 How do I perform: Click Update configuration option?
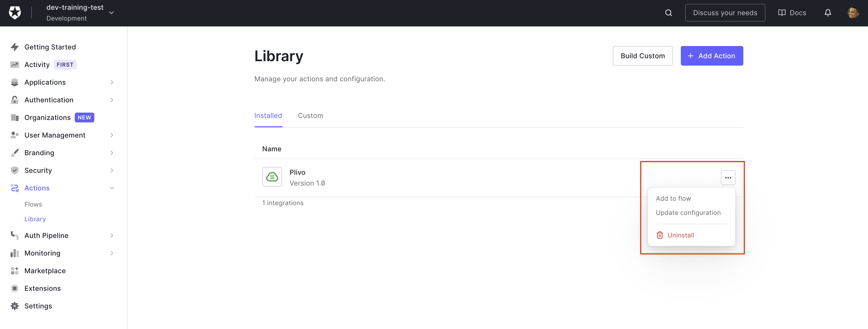point(688,212)
